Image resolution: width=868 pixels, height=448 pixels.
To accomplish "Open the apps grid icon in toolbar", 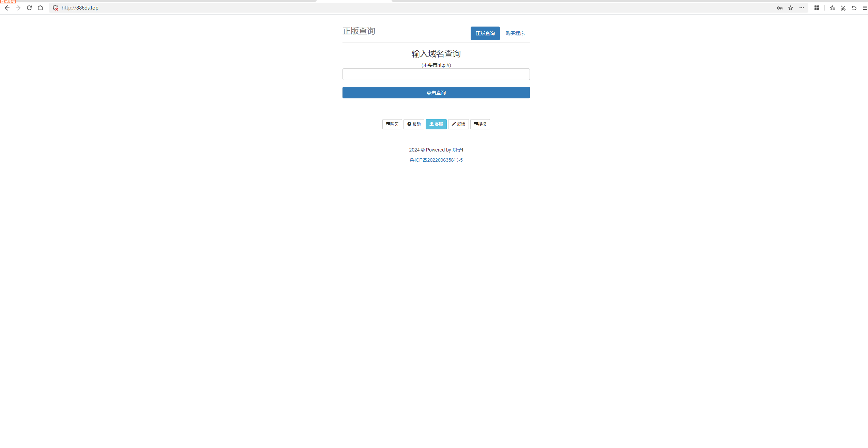I will click(817, 7).
